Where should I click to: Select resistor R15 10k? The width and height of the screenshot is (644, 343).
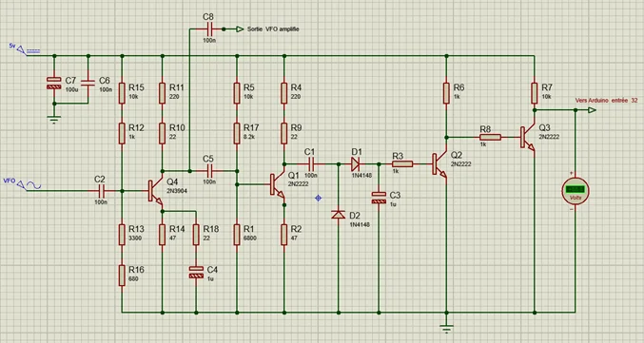pyautogui.click(x=122, y=93)
